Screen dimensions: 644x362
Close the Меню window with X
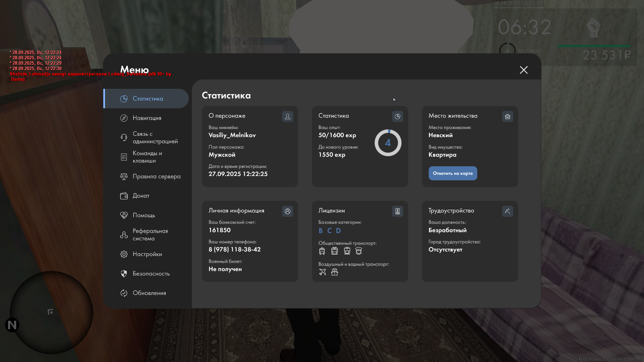pyautogui.click(x=524, y=70)
